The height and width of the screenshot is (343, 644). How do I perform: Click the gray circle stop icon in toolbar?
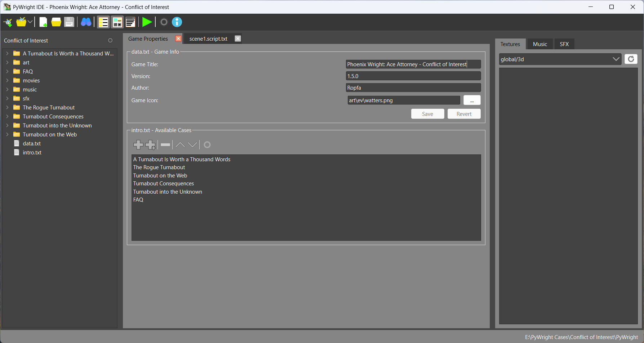point(164,22)
